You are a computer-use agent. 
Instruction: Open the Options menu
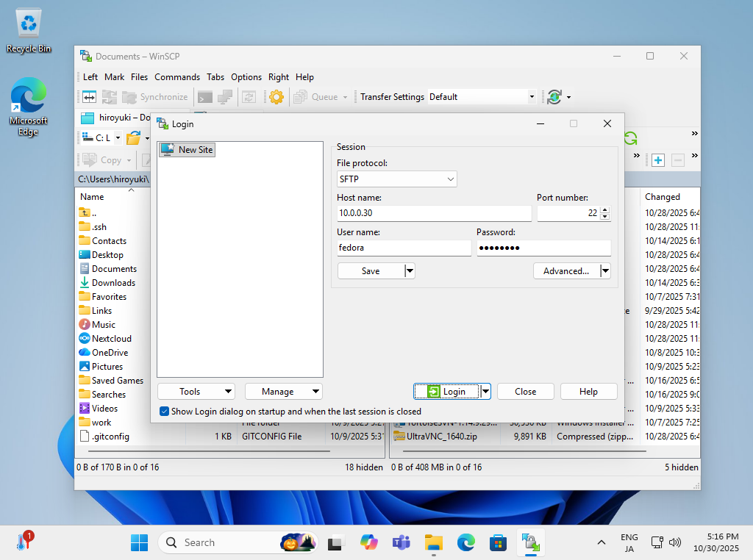246,77
